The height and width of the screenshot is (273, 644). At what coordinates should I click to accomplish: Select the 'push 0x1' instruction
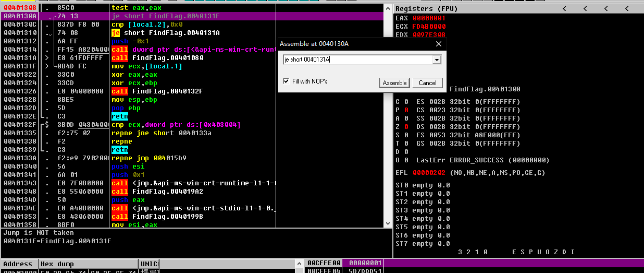(x=128, y=175)
